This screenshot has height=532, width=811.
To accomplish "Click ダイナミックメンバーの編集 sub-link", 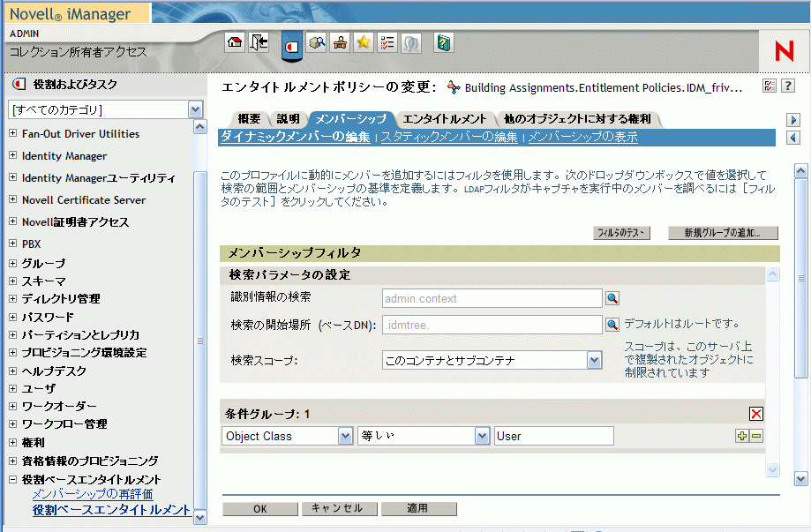I will (x=296, y=137).
